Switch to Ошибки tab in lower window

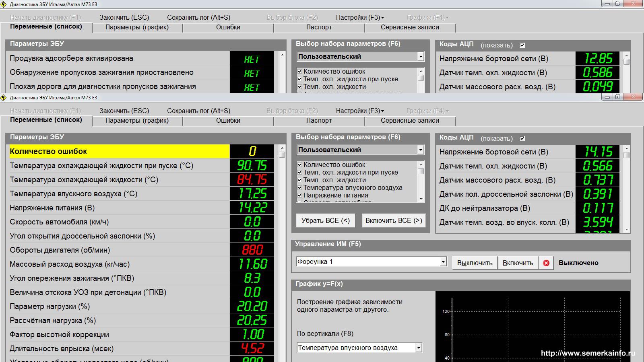[228, 121]
